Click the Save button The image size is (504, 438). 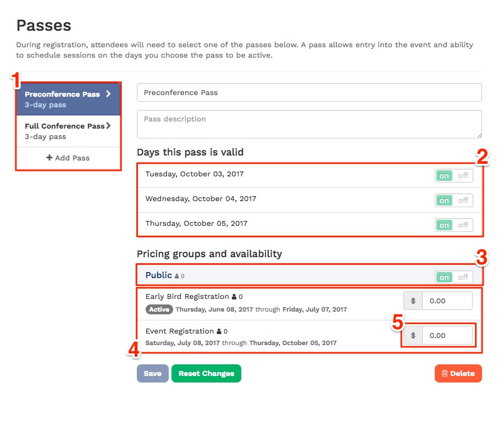(x=152, y=373)
